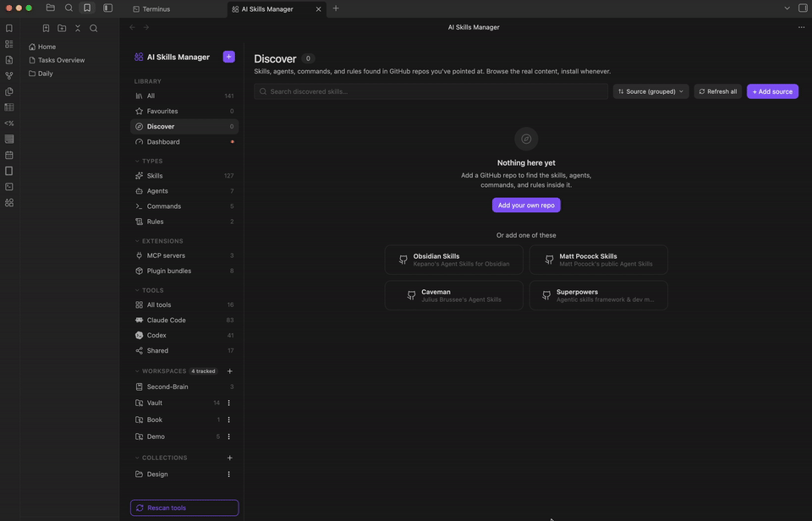
Task: Open Design collection three-dot menu
Action: coord(229,474)
